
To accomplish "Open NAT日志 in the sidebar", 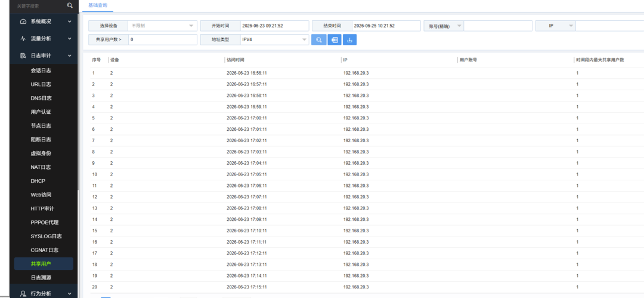I will [41, 167].
